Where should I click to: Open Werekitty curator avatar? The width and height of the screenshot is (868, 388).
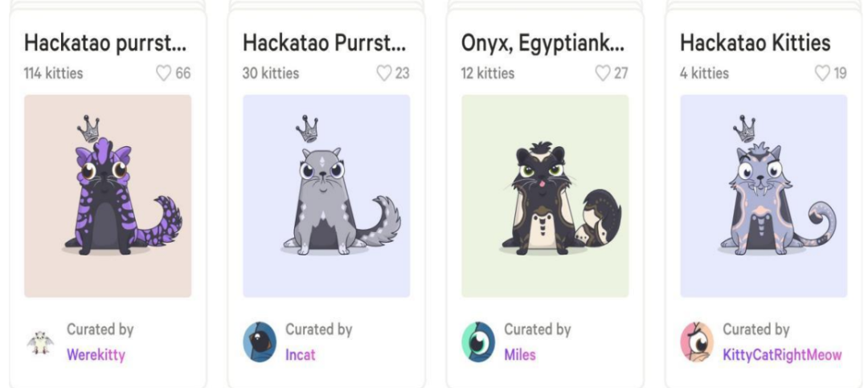point(40,342)
